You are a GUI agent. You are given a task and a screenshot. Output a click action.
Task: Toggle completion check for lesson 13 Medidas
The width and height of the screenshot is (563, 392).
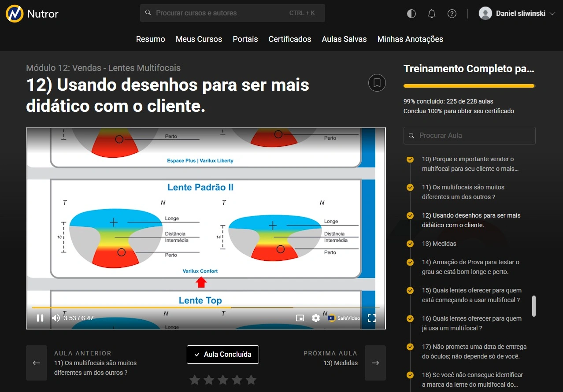[410, 244]
